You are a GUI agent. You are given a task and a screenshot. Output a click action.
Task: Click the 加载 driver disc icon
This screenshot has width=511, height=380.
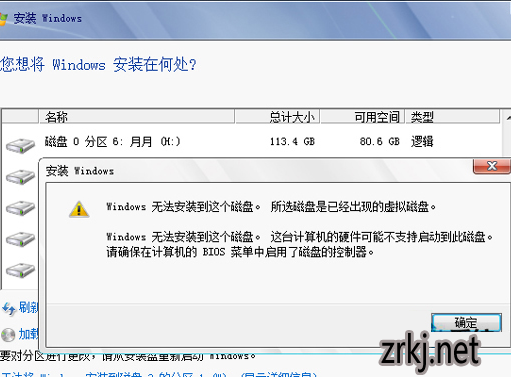tap(8, 335)
